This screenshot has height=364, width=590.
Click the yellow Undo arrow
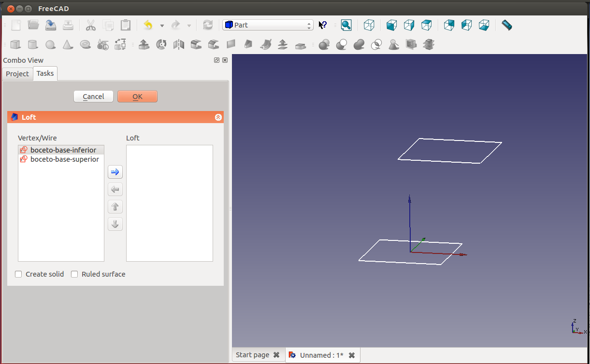pyautogui.click(x=148, y=25)
